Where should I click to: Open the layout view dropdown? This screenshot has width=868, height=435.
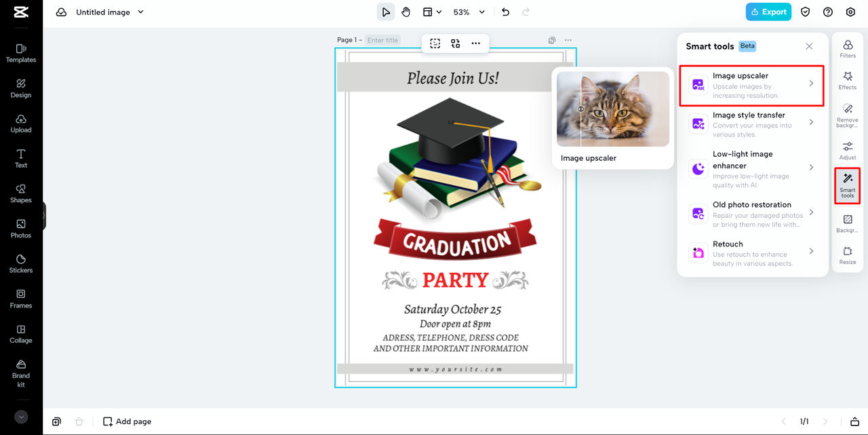[x=432, y=12]
